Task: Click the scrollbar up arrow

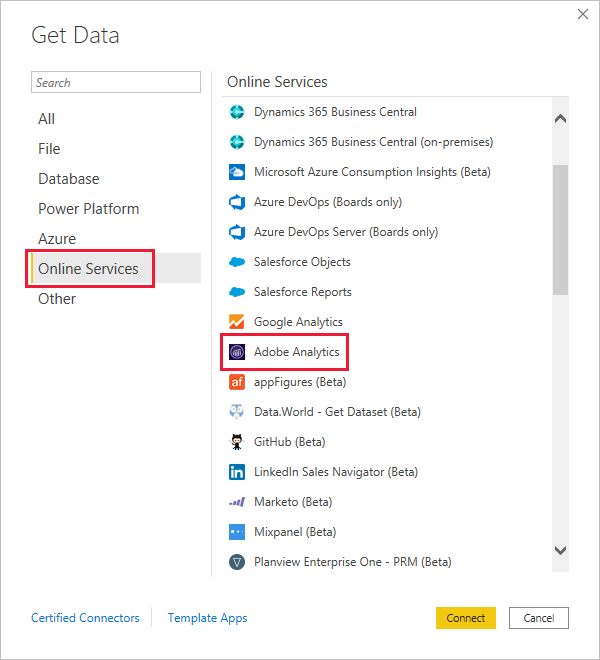Action: coord(560,119)
